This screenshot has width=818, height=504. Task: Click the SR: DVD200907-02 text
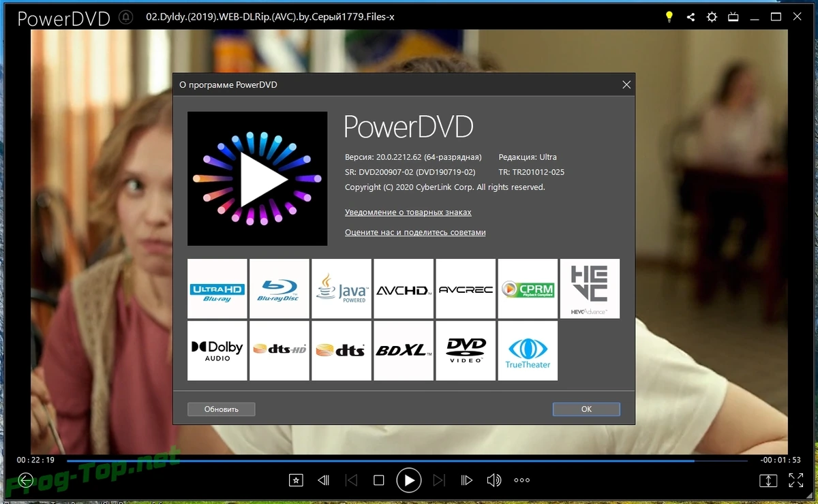410,172
